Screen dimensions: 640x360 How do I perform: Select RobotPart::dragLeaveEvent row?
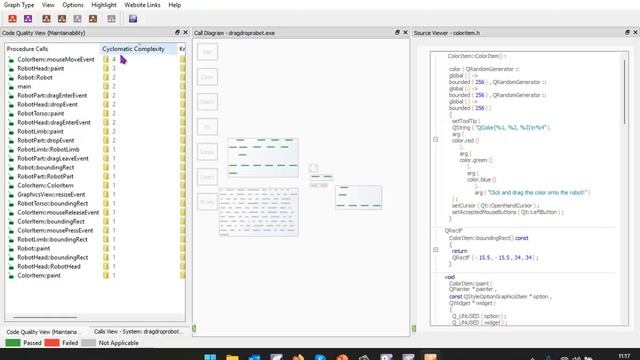coord(95,158)
